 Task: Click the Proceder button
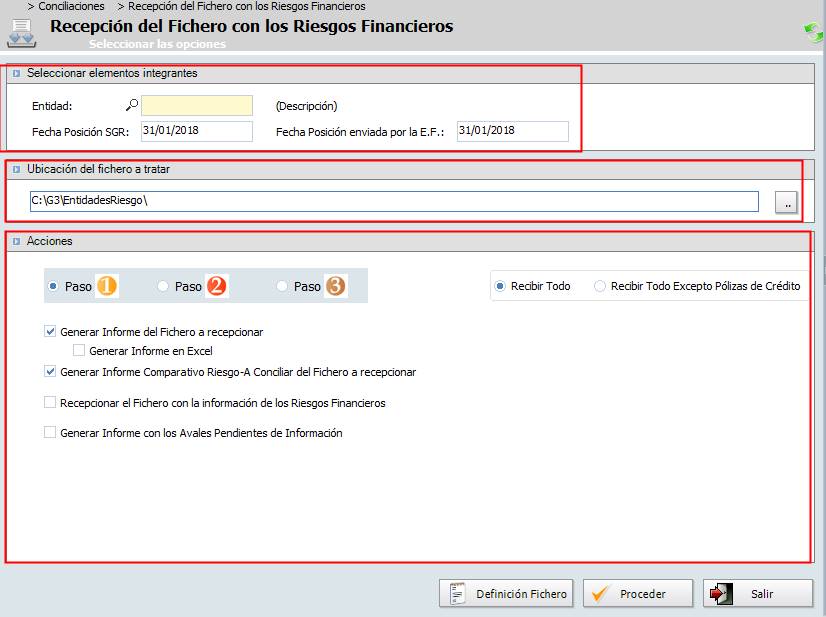point(638,594)
